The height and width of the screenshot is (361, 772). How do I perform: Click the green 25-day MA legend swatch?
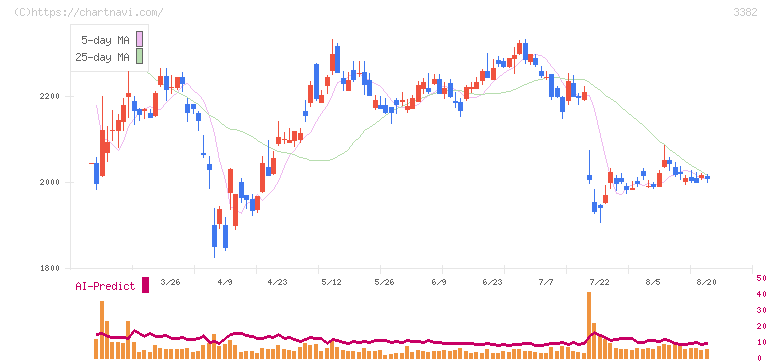point(139,57)
